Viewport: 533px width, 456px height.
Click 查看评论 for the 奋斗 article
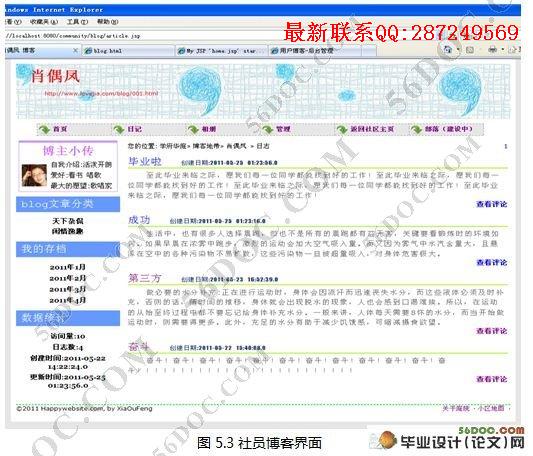pos(492,379)
